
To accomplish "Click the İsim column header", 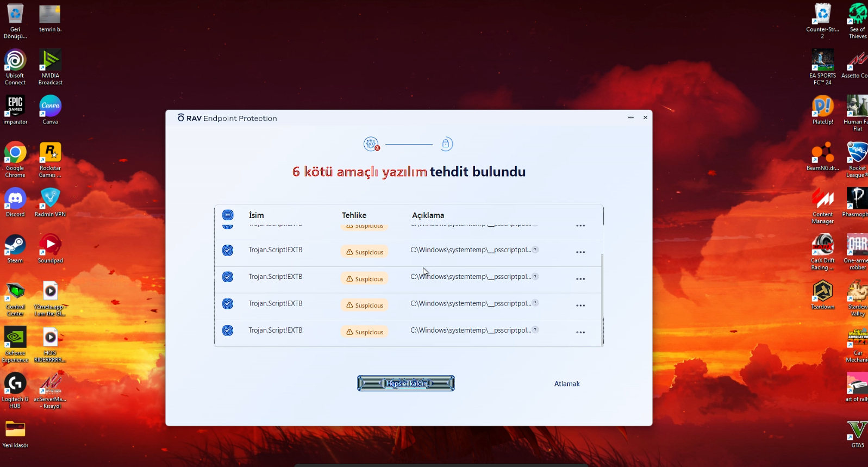I will pyautogui.click(x=256, y=215).
